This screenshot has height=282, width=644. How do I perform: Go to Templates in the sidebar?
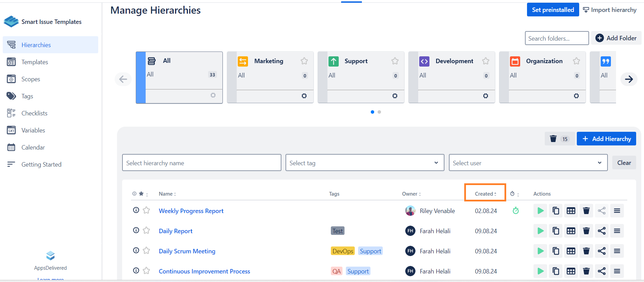pyautogui.click(x=34, y=62)
